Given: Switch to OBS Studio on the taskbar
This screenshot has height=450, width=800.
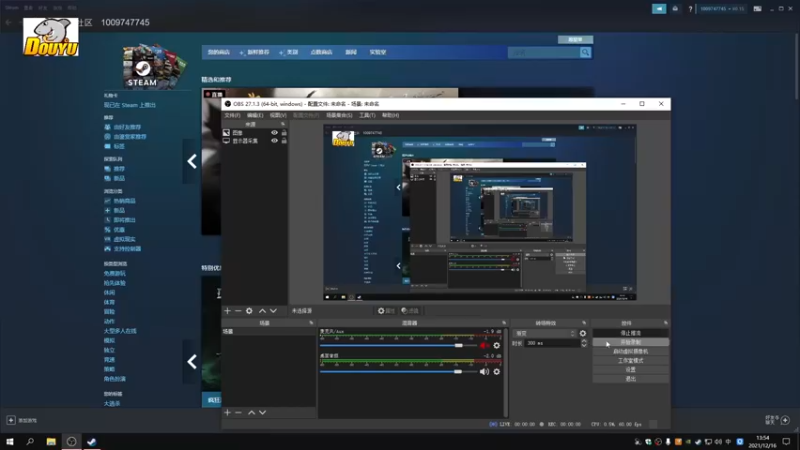Looking at the screenshot, I should (x=71, y=442).
